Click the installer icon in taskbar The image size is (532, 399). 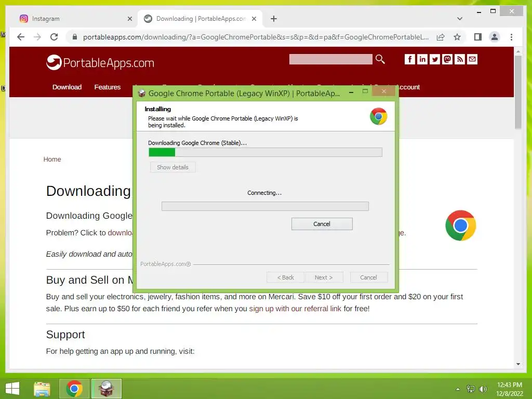106,389
